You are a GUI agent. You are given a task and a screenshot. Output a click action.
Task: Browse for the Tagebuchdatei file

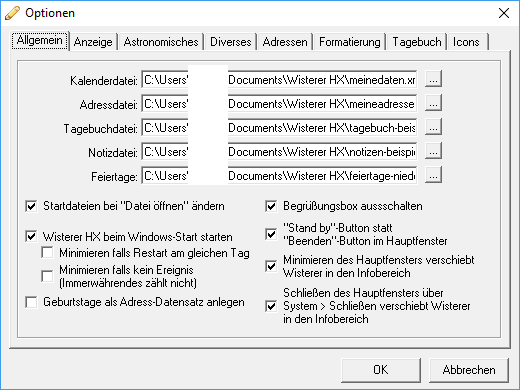[433, 127]
